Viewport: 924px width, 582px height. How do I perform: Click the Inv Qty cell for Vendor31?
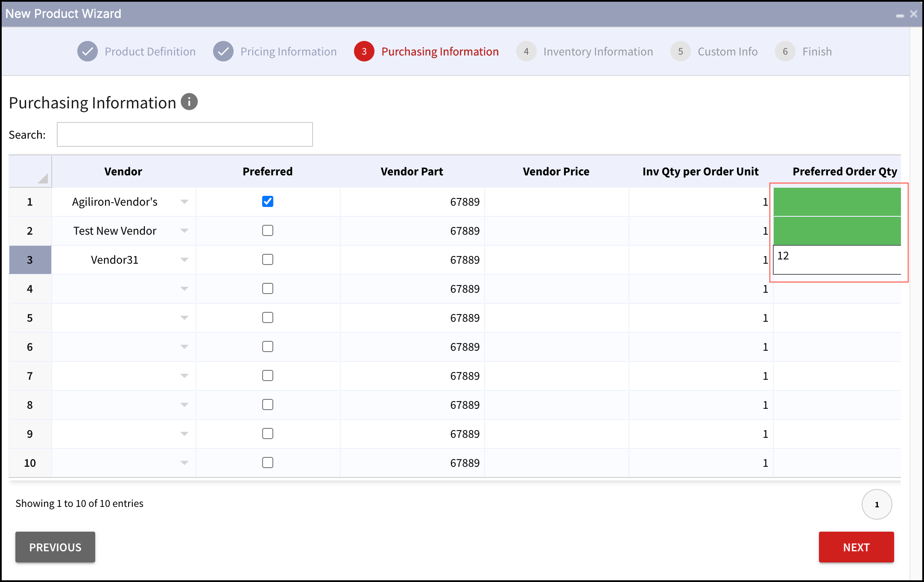pos(701,260)
